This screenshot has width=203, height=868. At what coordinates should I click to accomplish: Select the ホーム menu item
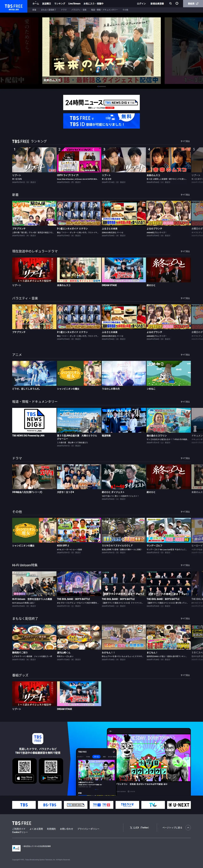click(x=35, y=3)
